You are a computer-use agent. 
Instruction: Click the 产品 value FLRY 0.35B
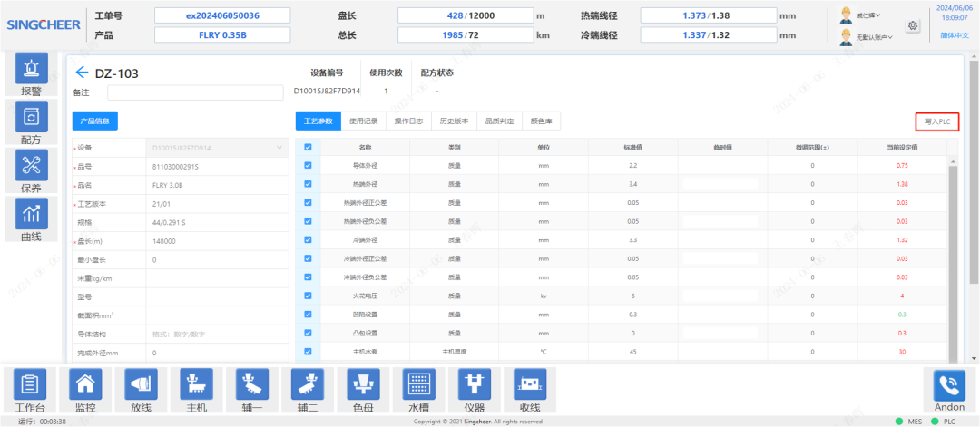point(222,35)
